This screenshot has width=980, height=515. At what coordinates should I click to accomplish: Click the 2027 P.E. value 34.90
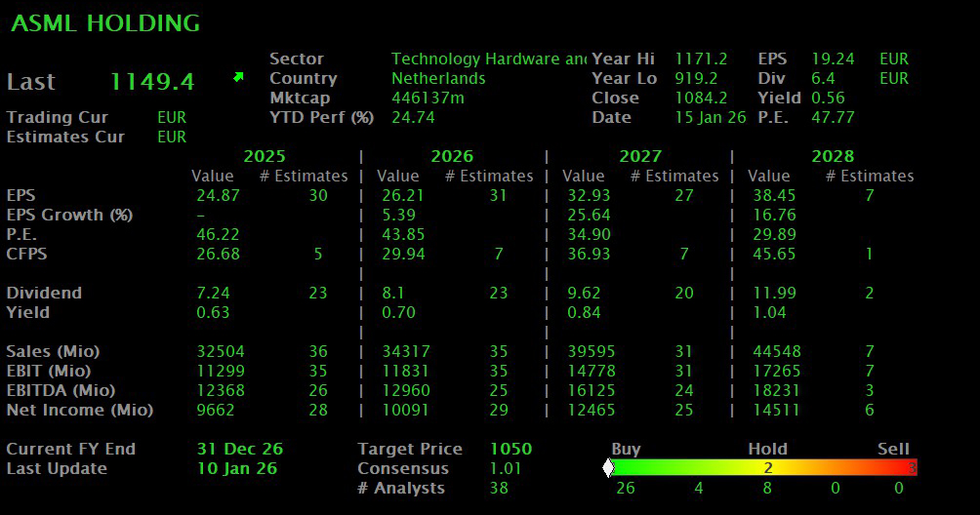click(589, 234)
